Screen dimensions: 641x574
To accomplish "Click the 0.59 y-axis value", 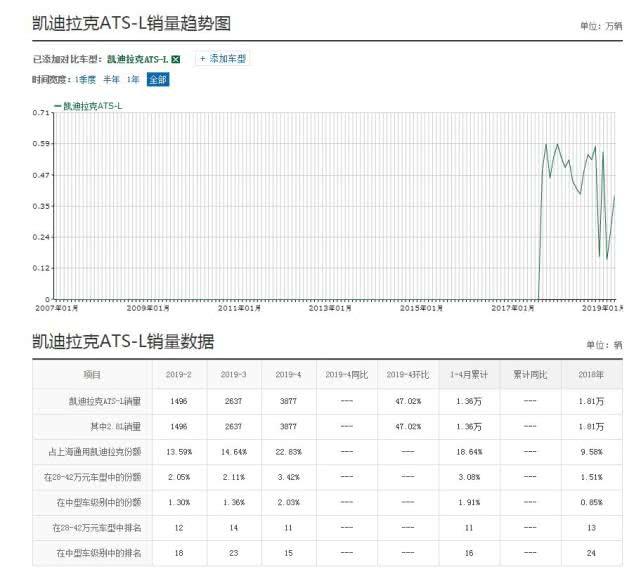I will click(x=41, y=144).
